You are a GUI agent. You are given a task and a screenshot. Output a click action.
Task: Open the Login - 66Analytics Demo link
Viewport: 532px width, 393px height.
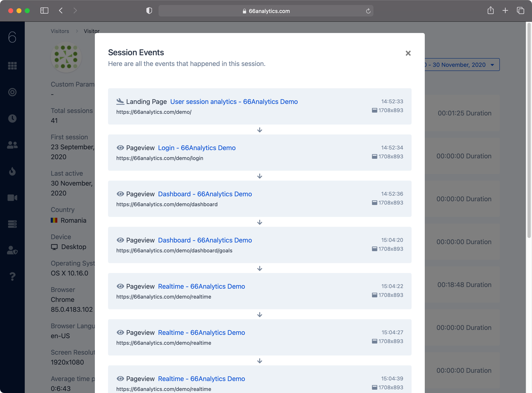tap(197, 148)
